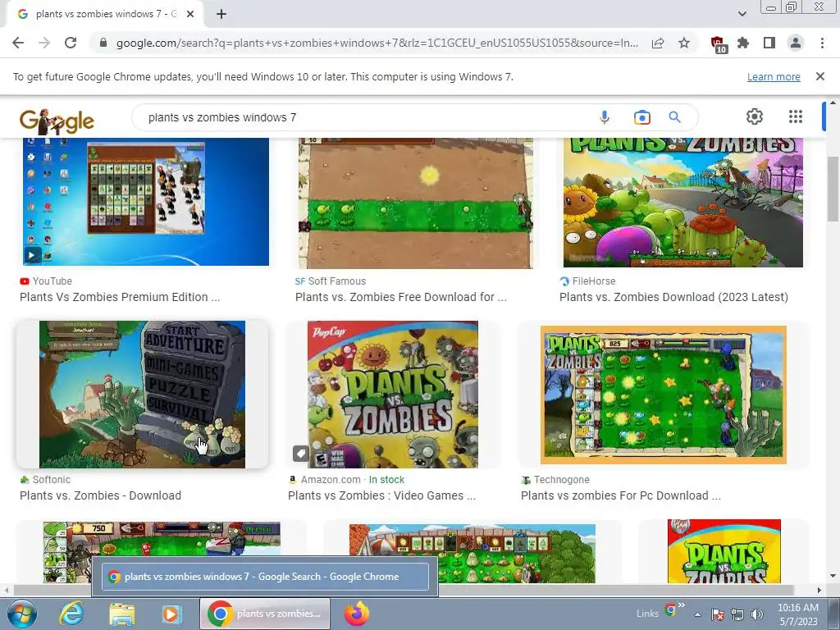
Task: Show hidden system tray icons
Action: pyautogui.click(x=697, y=614)
